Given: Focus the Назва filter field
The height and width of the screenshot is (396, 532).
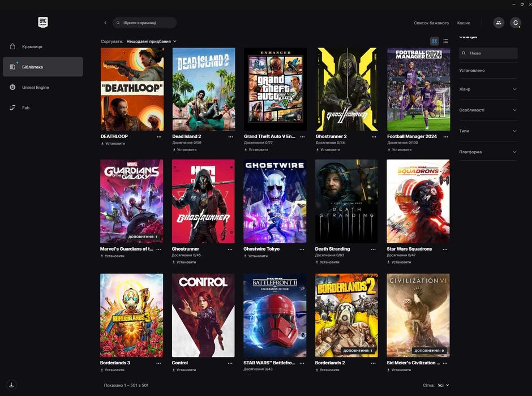Looking at the screenshot, I should (x=488, y=53).
